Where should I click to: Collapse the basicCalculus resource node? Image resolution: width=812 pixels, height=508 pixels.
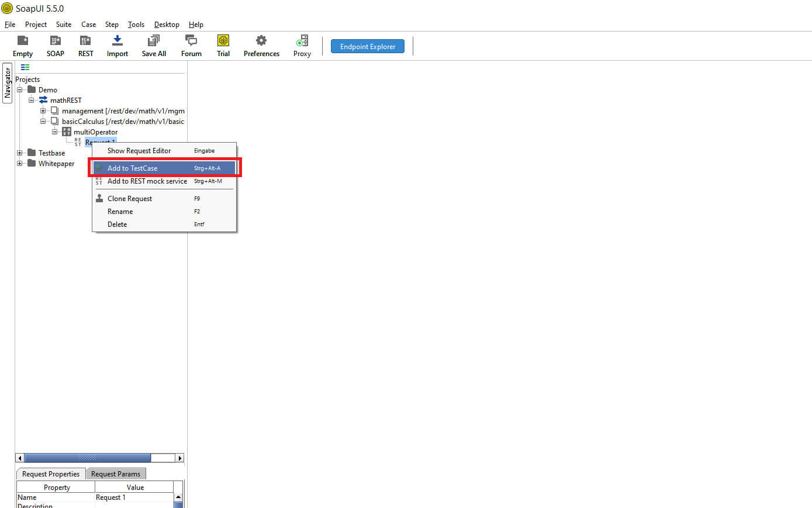click(x=43, y=122)
